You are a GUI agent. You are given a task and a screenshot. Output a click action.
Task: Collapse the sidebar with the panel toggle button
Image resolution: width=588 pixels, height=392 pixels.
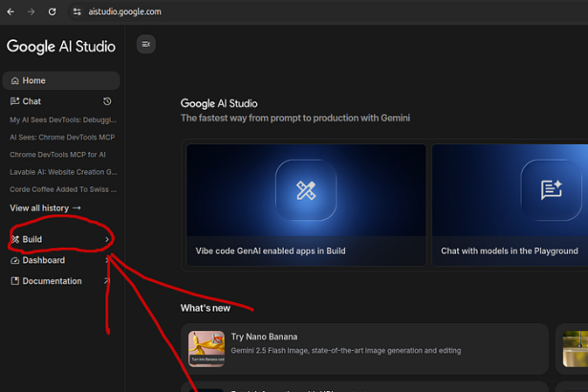click(x=146, y=44)
